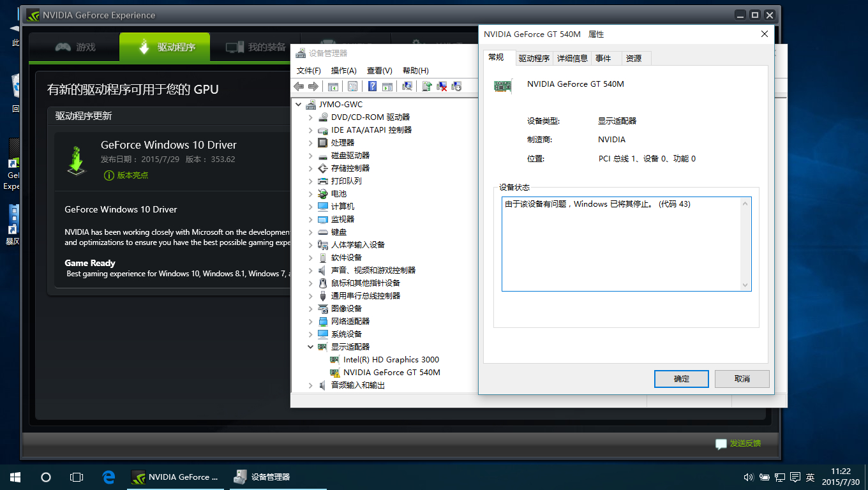868x490 pixels.
Task: Click the 确定 button
Action: (682, 378)
